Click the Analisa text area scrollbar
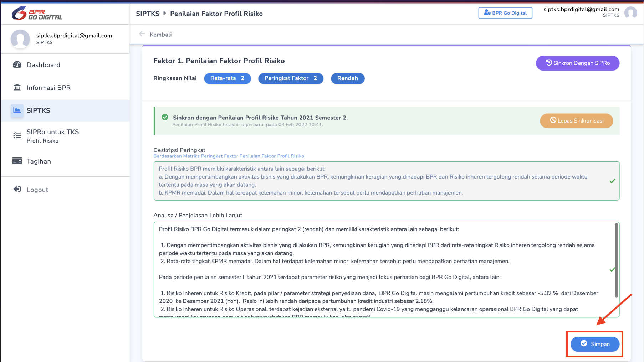Screen dimensions: 644x362 coord(617,260)
